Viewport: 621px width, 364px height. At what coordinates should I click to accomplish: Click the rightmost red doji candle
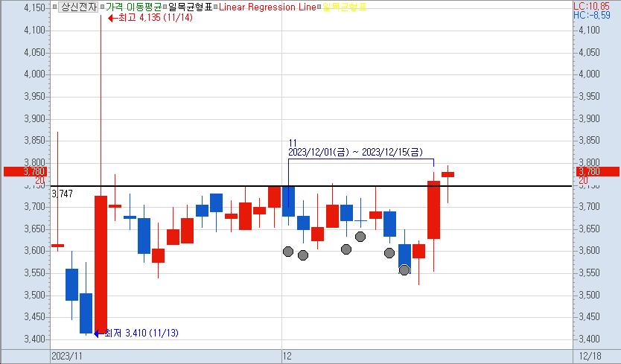click(x=448, y=175)
